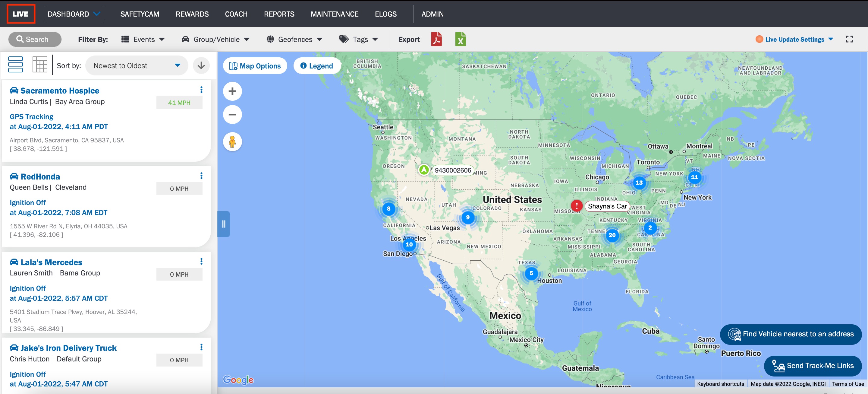Viewport: 868px width, 394px height.
Task: Open the Lala's Mercedes vehicle link
Action: (51, 262)
